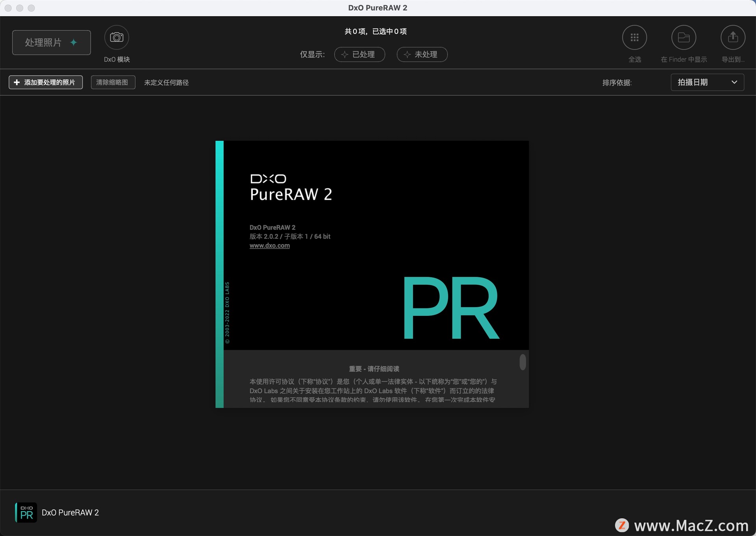Viewport: 756px width, 536px height.
Task: Click the 清除缩略图 button
Action: (113, 82)
